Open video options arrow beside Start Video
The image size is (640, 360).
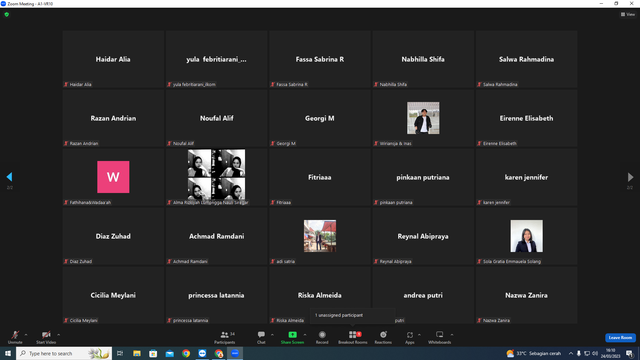(x=59, y=335)
